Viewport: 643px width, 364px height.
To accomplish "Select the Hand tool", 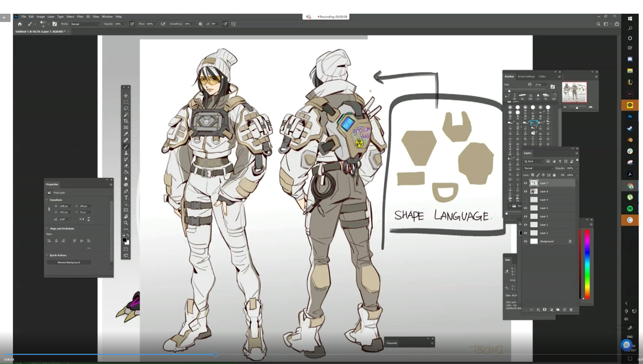I will [x=126, y=216].
